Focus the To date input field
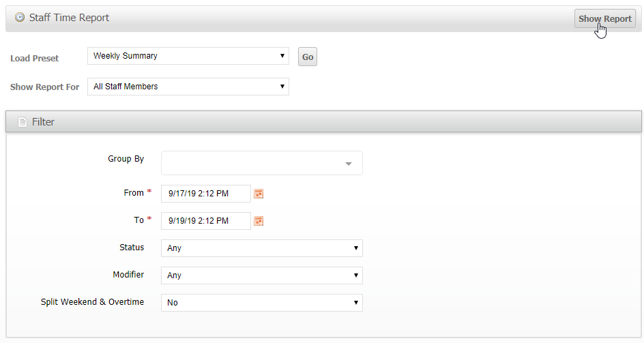The height and width of the screenshot is (343, 644). tap(205, 221)
